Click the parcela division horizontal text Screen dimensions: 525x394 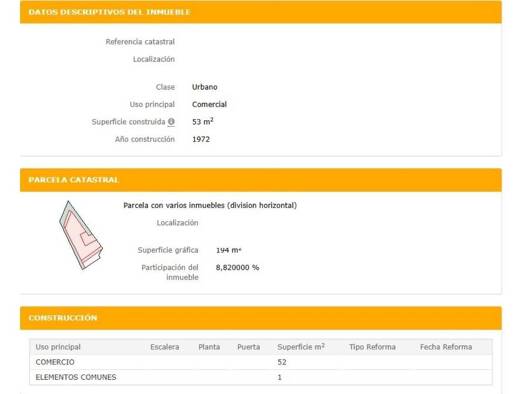[x=210, y=206]
